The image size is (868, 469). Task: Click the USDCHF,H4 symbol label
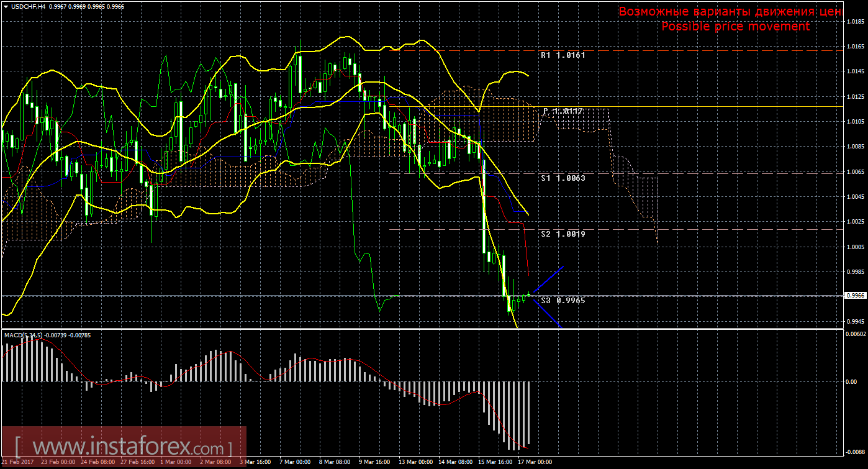[x=29, y=6]
